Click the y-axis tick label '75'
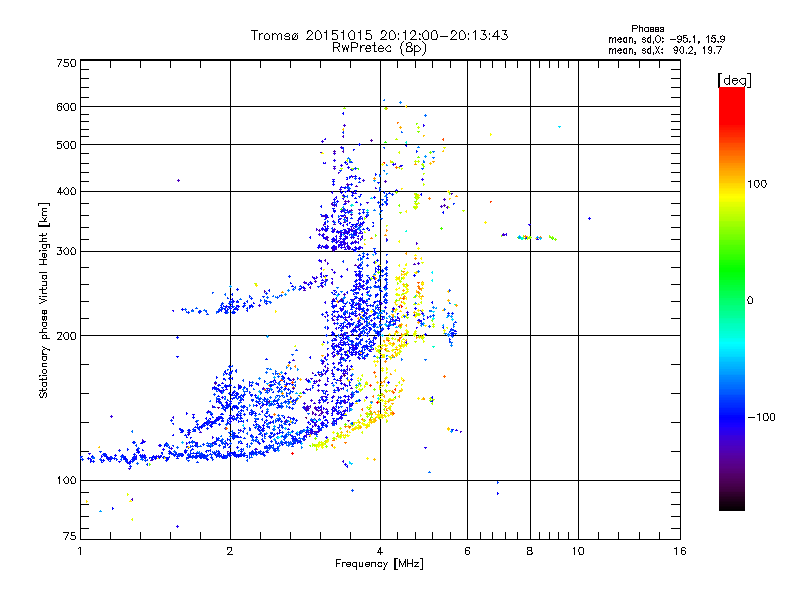Viewport: 800px width, 600px height. pos(70,536)
